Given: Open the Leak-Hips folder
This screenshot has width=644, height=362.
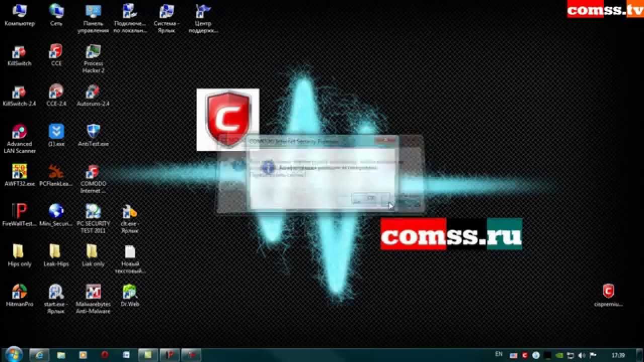Looking at the screenshot, I should click(x=56, y=255).
